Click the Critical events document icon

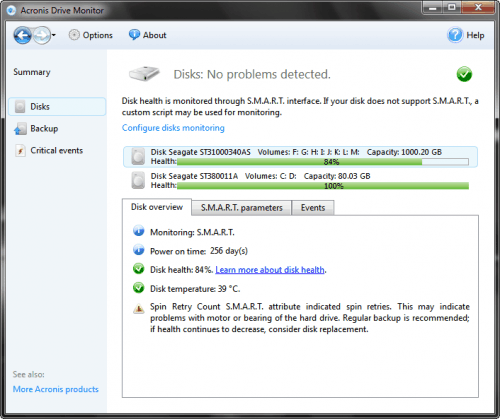pyautogui.click(x=20, y=151)
